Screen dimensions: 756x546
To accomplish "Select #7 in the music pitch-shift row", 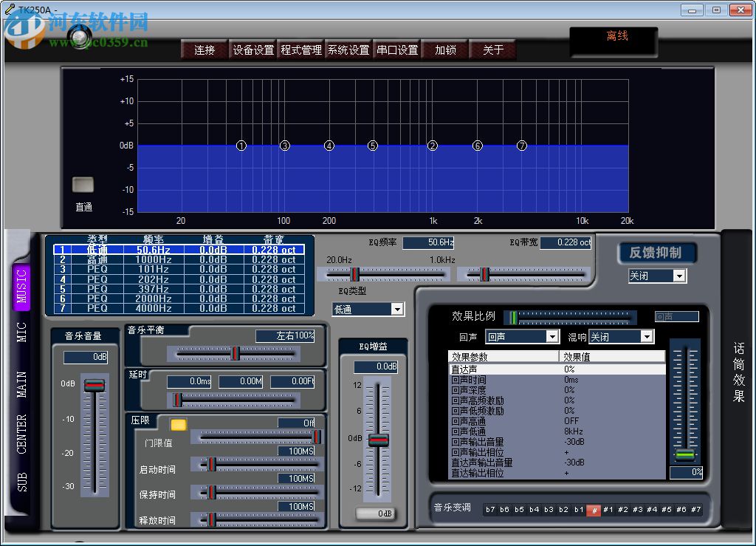I will [695, 510].
